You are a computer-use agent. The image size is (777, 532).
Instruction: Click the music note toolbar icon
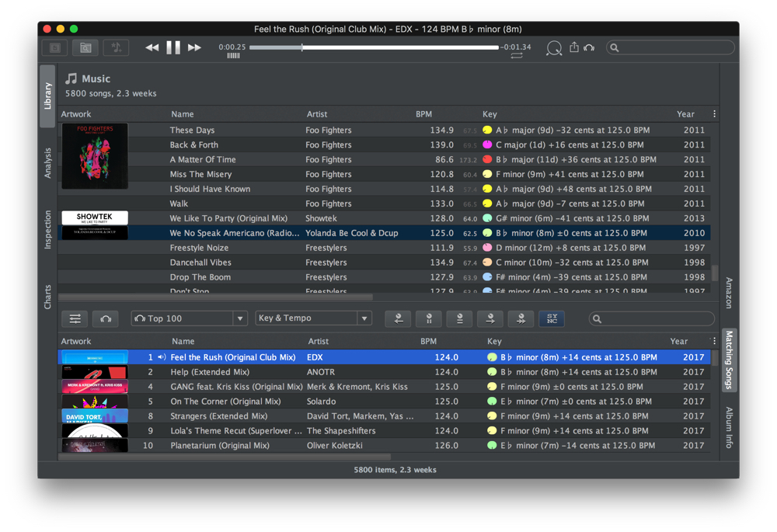point(116,47)
